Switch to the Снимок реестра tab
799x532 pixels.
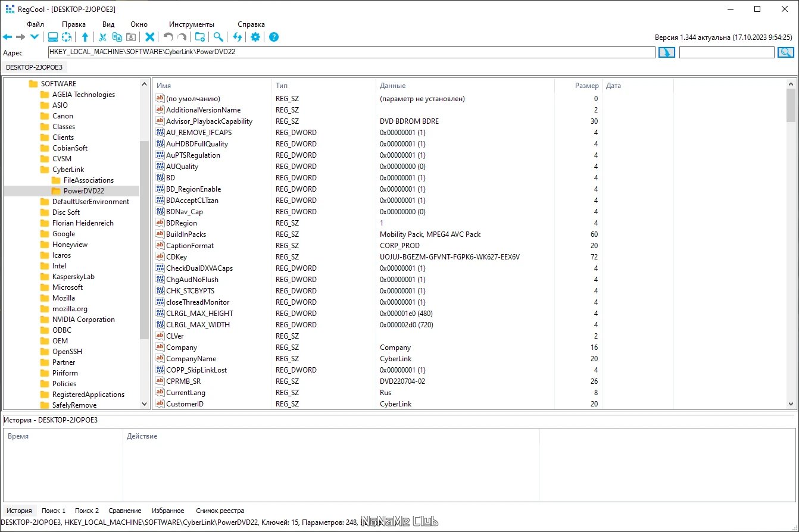220,511
